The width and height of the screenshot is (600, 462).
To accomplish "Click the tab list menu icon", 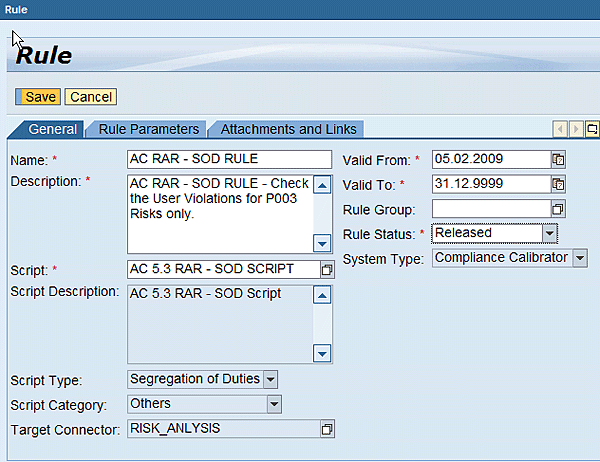I will point(592,129).
